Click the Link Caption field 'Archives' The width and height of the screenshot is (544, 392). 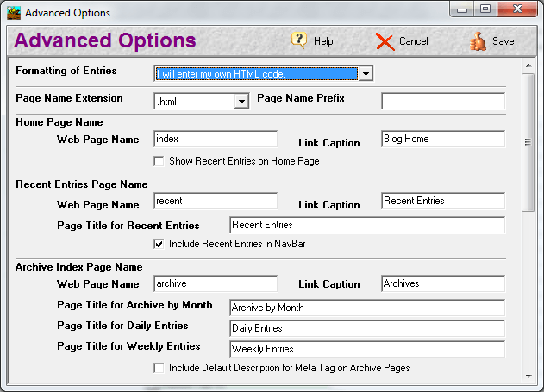443,283
